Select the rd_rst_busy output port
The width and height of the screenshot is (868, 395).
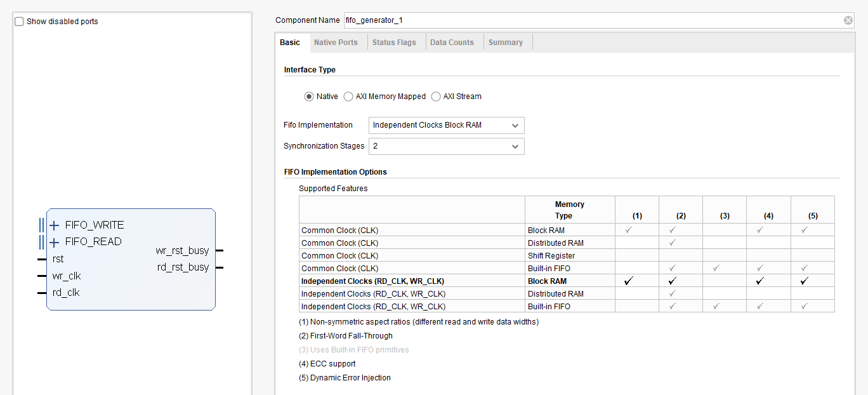(x=183, y=267)
